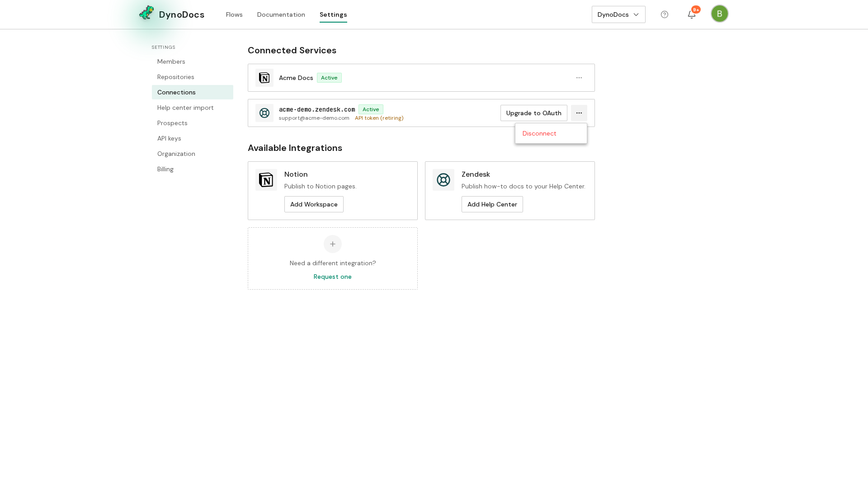This screenshot has height=488, width=868.
Task: Close the ellipsis menu on the Zendesk row
Action: pyautogui.click(x=579, y=113)
